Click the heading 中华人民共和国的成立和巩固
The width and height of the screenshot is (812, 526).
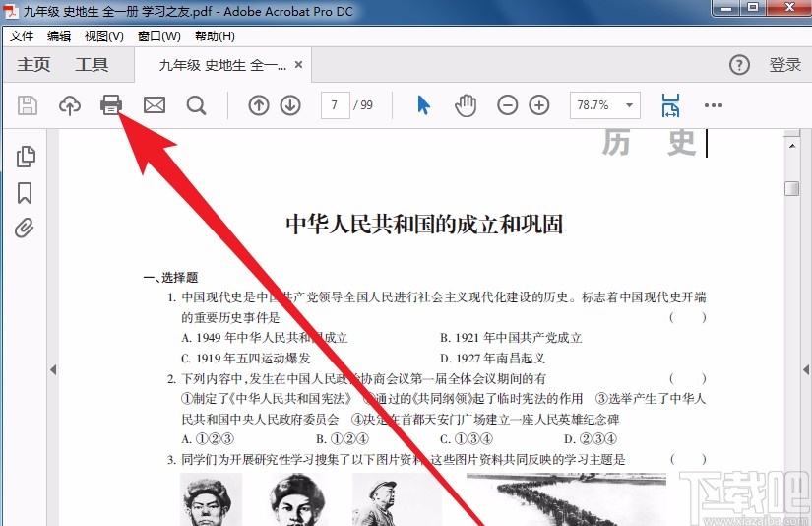coord(424,224)
